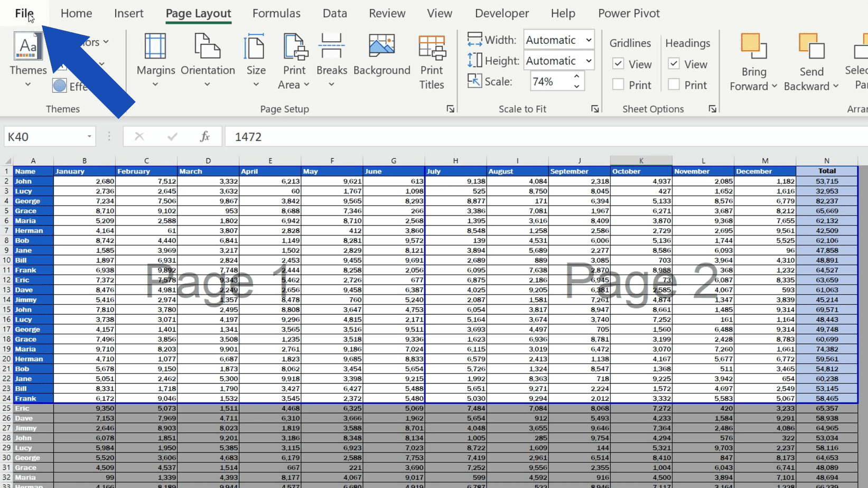The height and width of the screenshot is (488, 868).
Task: Open the Sheet Options dialog launcher
Action: [x=712, y=109]
